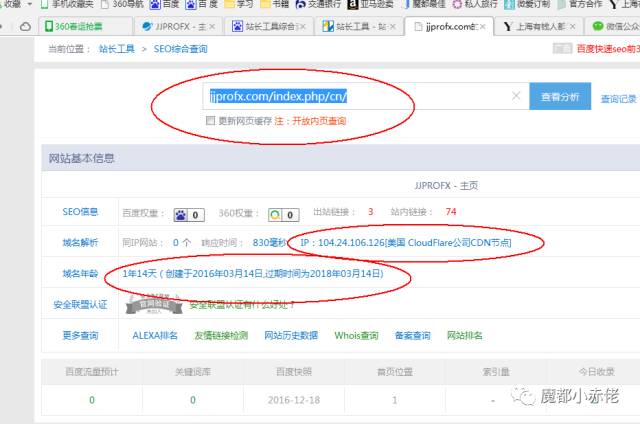This screenshot has height=424, width=640.
Task: Open the Whois查询 link
Action: pos(356,335)
